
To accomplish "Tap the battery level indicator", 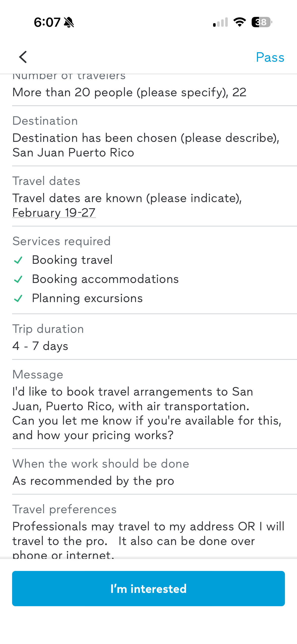I will click(x=261, y=22).
